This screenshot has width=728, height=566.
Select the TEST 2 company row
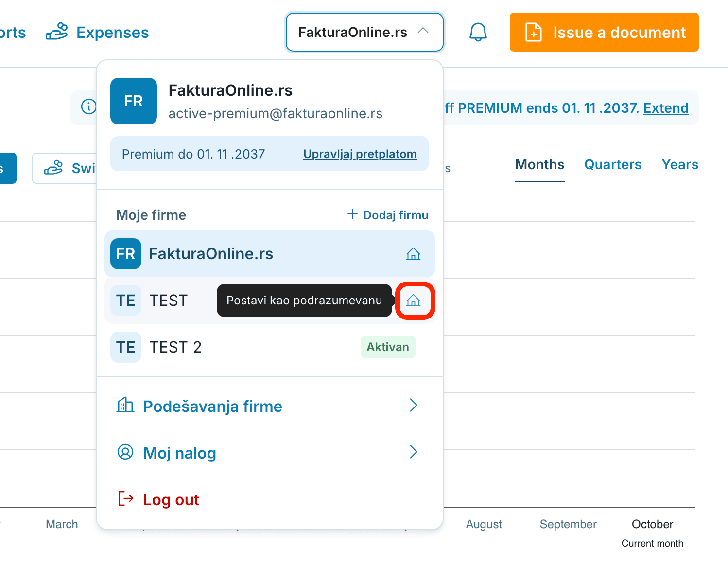pos(270,347)
